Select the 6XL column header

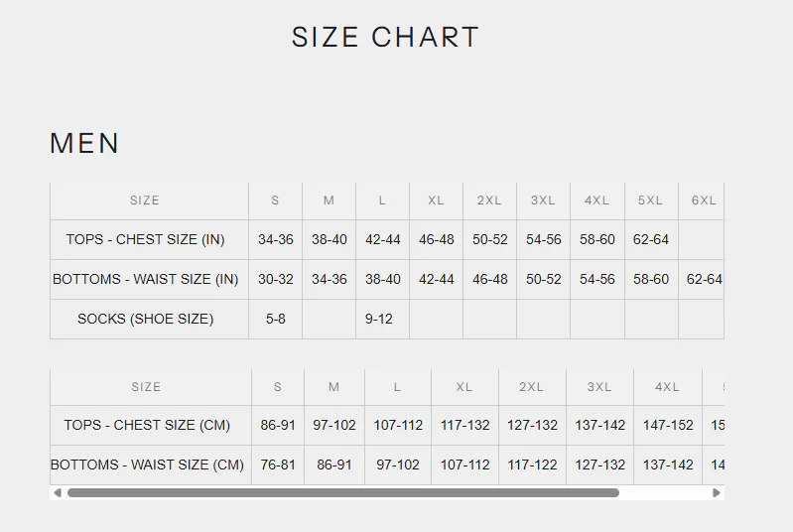703,200
